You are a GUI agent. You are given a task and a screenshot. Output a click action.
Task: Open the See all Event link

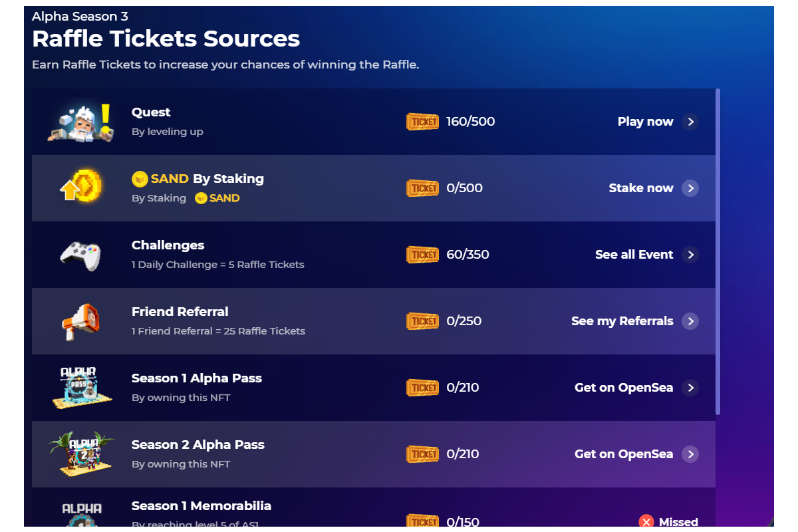click(634, 255)
